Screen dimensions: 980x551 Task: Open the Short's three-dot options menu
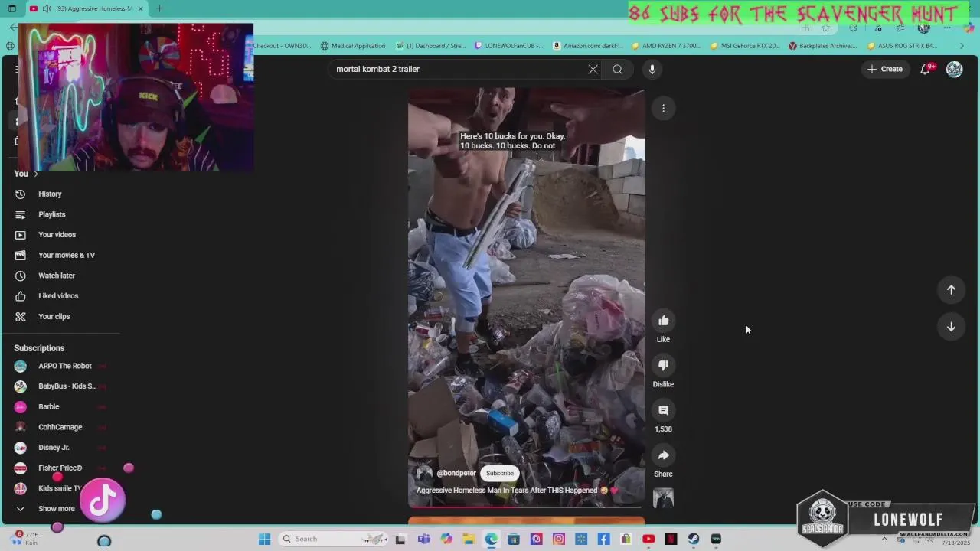(x=663, y=108)
